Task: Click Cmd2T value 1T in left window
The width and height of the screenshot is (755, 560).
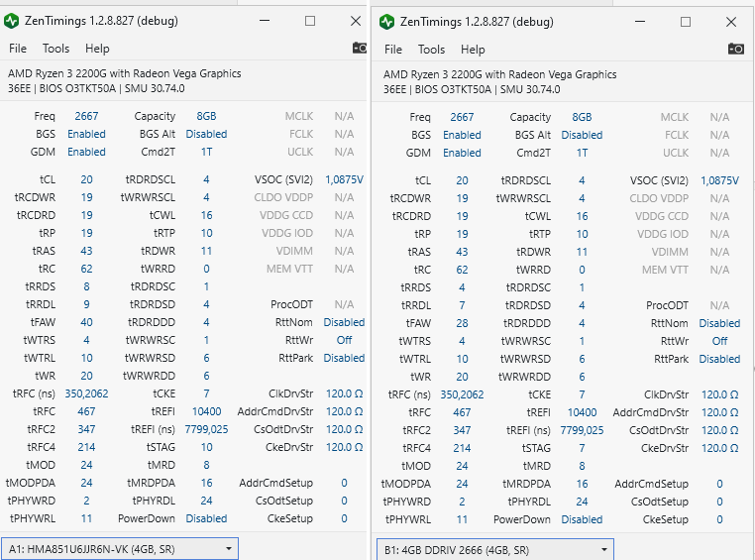Action: [206, 152]
